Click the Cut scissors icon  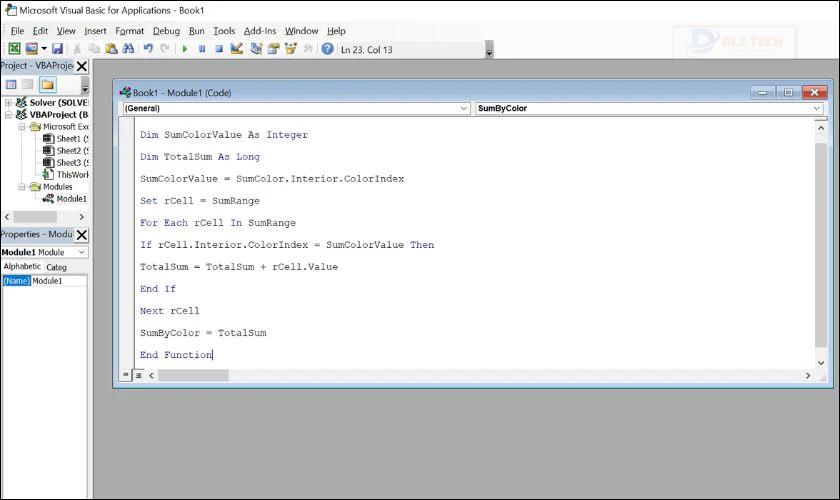click(77, 49)
